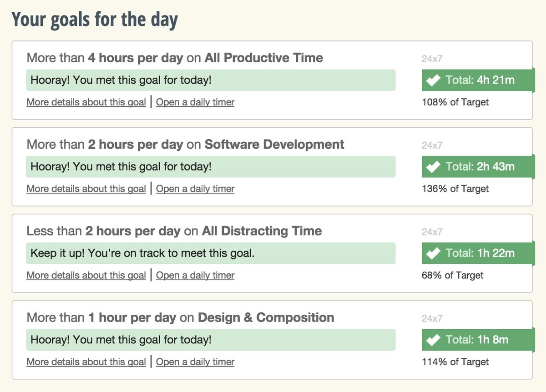546x392 pixels.
Task: Click the Software Development goal title
Action: [185, 145]
